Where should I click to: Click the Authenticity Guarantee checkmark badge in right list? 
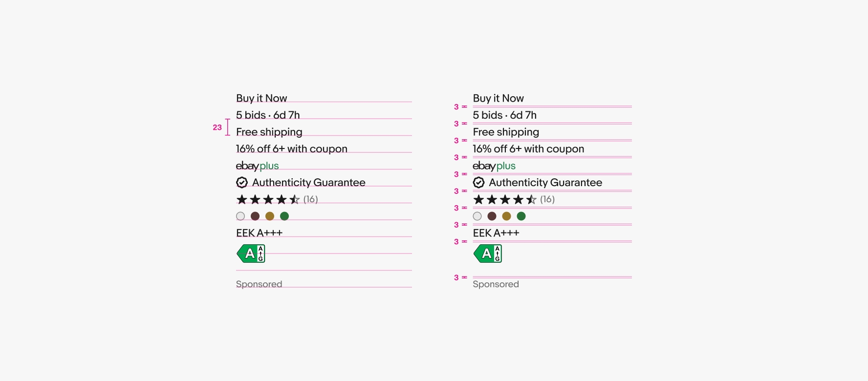(479, 183)
